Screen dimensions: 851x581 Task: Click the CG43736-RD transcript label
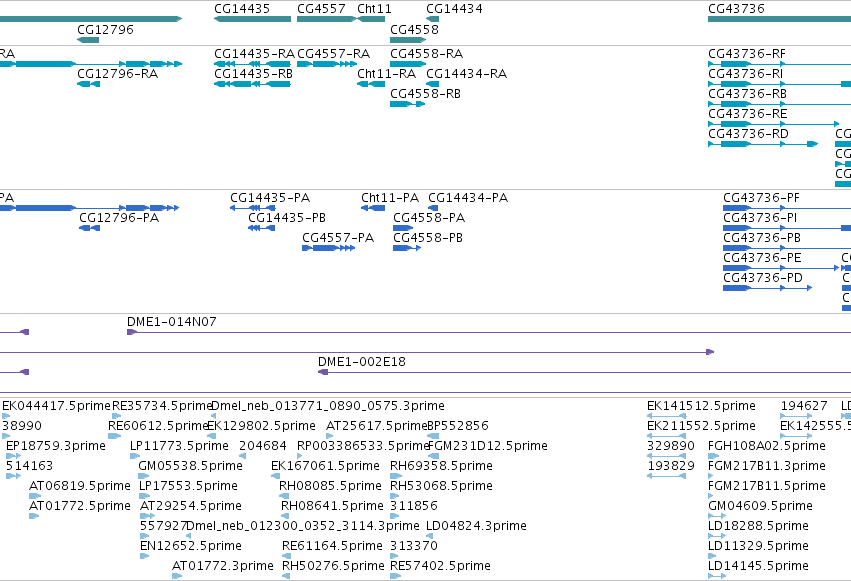[x=748, y=134]
